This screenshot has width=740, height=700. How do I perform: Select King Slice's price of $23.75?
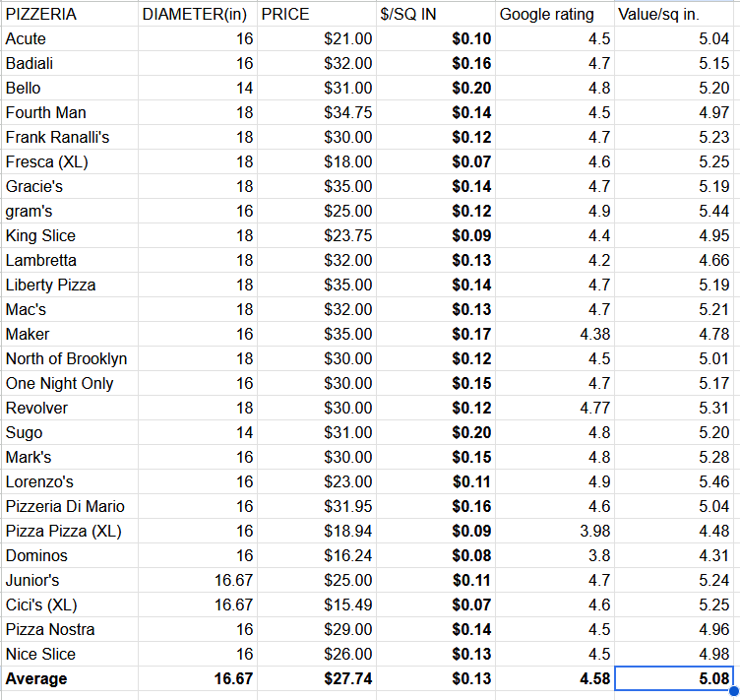pos(316,235)
